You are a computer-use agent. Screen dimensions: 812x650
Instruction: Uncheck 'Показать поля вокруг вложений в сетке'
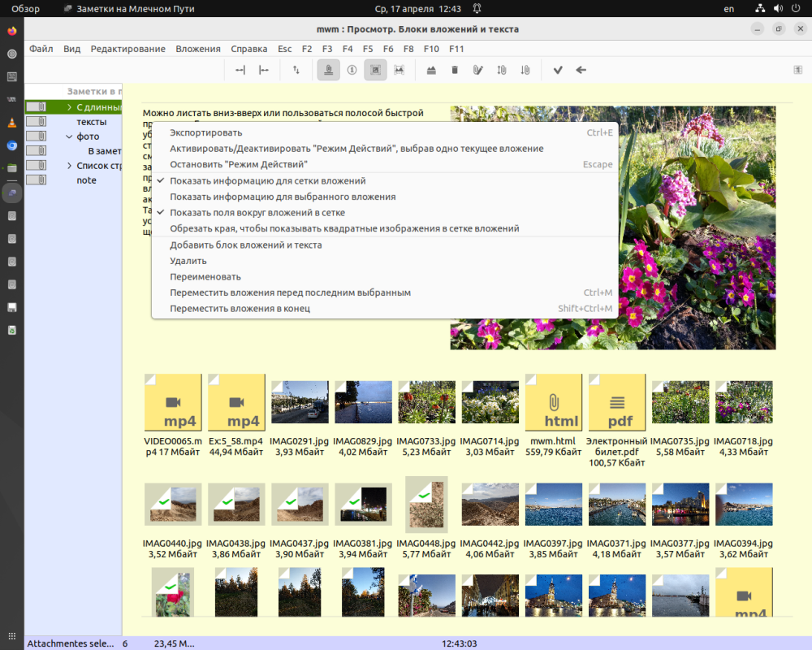tap(257, 213)
